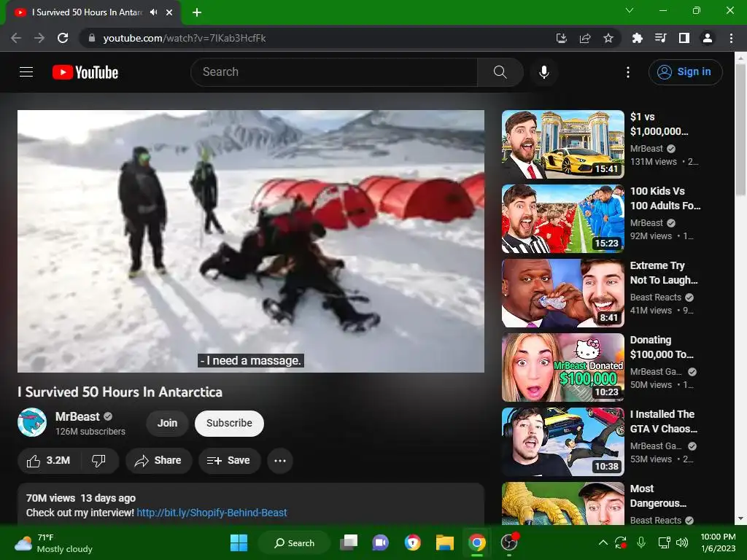Click the "I Installed The GTA V Chaos..." title
Image resolution: width=747 pixels, height=560 pixels.
pyautogui.click(x=664, y=421)
